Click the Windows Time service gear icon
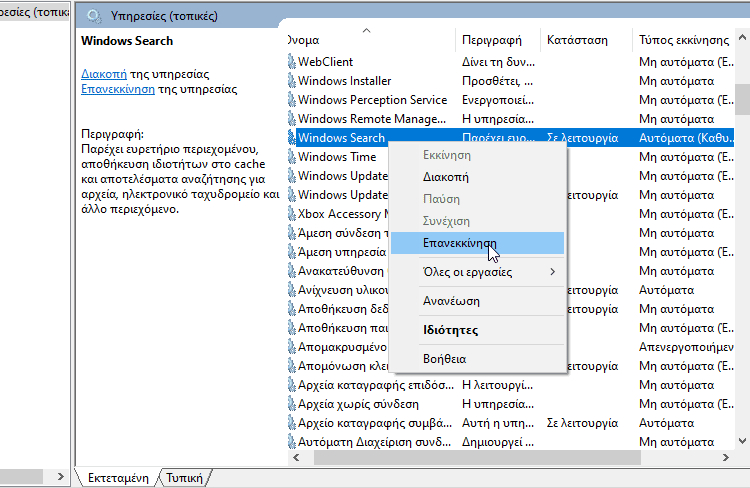The width and height of the screenshot is (750, 488). [x=292, y=157]
